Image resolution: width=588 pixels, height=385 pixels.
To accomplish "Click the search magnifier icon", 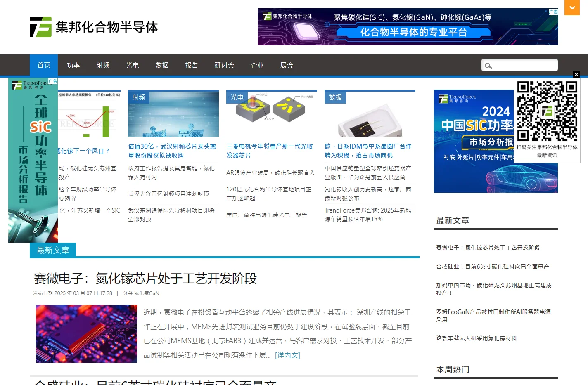I will (x=488, y=66).
